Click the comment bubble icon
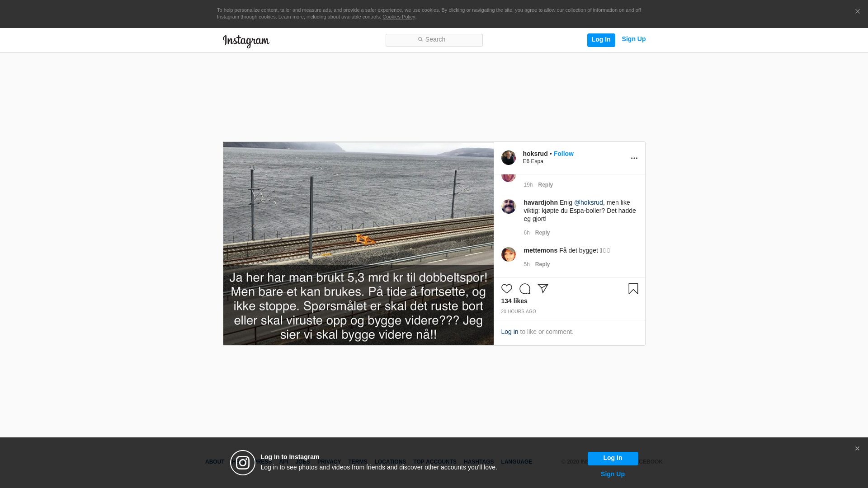The image size is (868, 488). click(524, 289)
